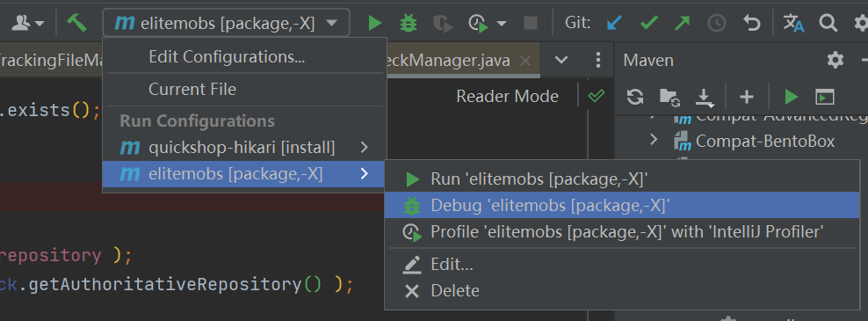Click the green hammer Build Project icon

[x=77, y=23]
